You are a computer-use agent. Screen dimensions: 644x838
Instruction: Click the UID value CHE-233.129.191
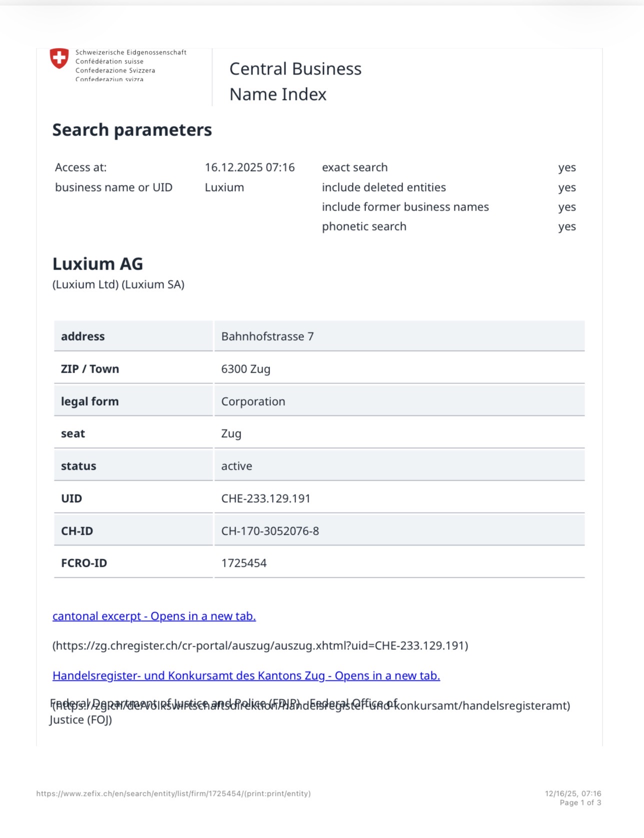(265, 498)
